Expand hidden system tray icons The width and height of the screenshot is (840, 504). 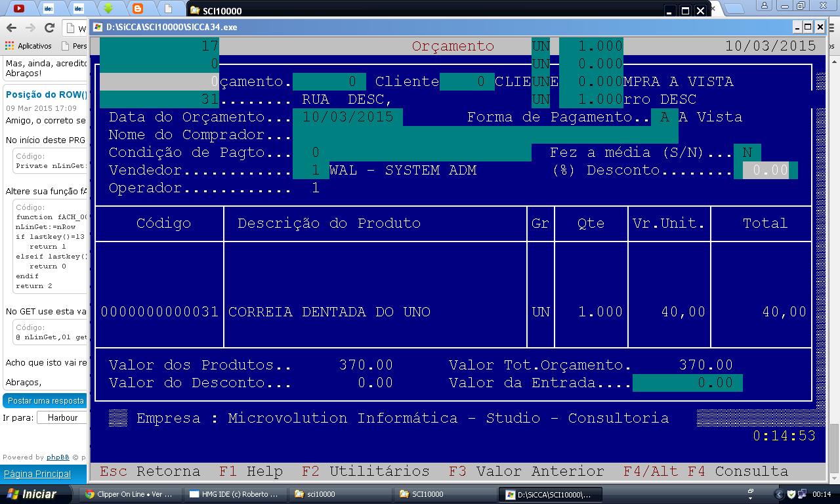pos(779,494)
